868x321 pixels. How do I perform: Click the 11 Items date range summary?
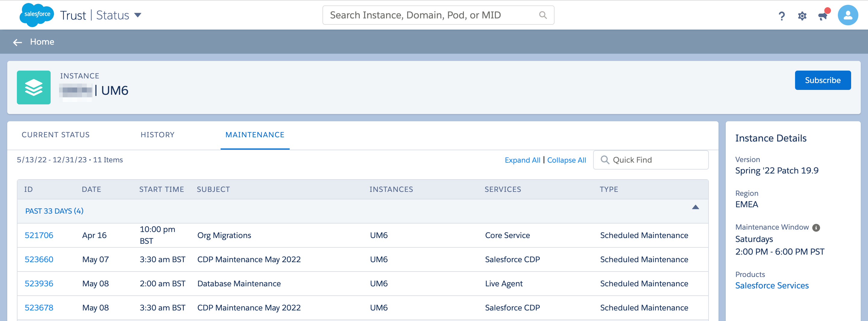click(70, 160)
